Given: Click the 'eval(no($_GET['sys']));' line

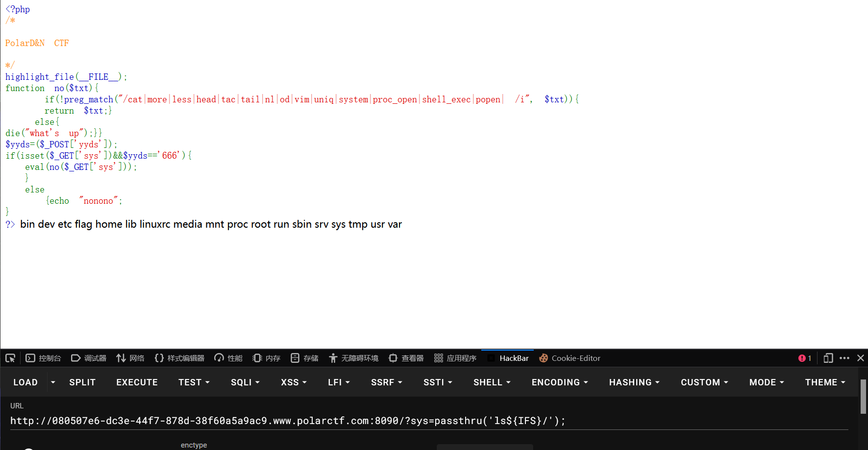Looking at the screenshot, I should (81, 167).
